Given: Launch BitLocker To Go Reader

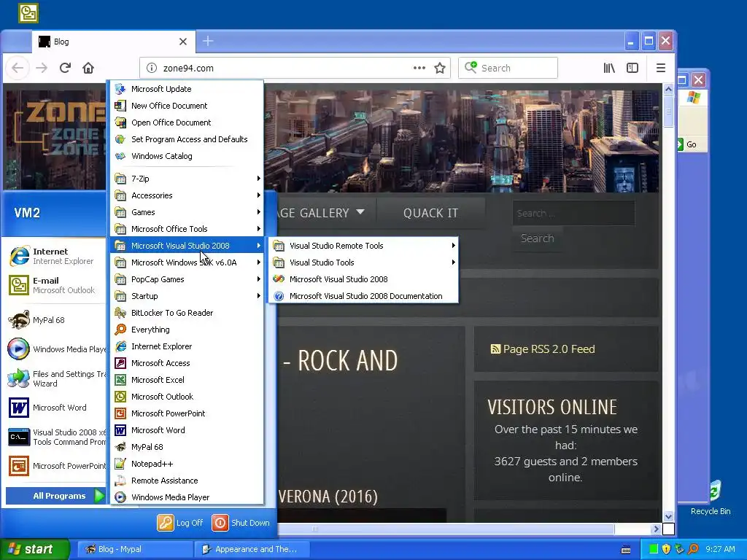Looking at the screenshot, I should tap(187, 313).
